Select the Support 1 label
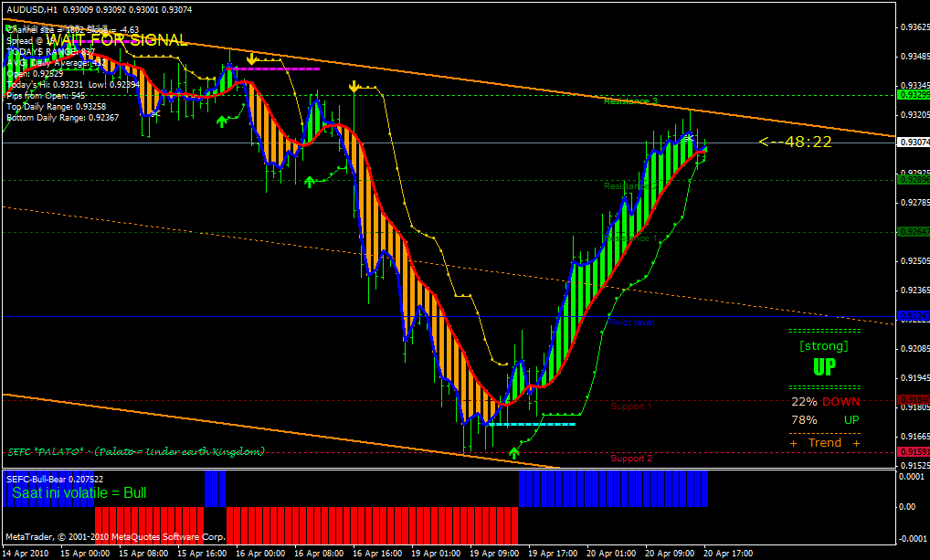930x560 pixels. pyautogui.click(x=631, y=407)
